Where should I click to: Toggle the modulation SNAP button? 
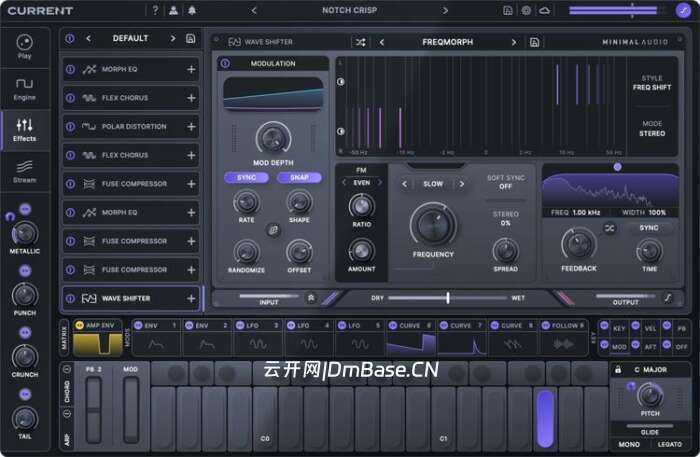pyautogui.click(x=299, y=178)
